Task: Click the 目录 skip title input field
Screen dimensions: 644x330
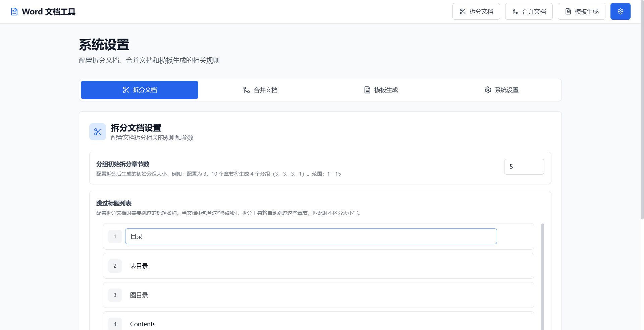Action: point(311,236)
